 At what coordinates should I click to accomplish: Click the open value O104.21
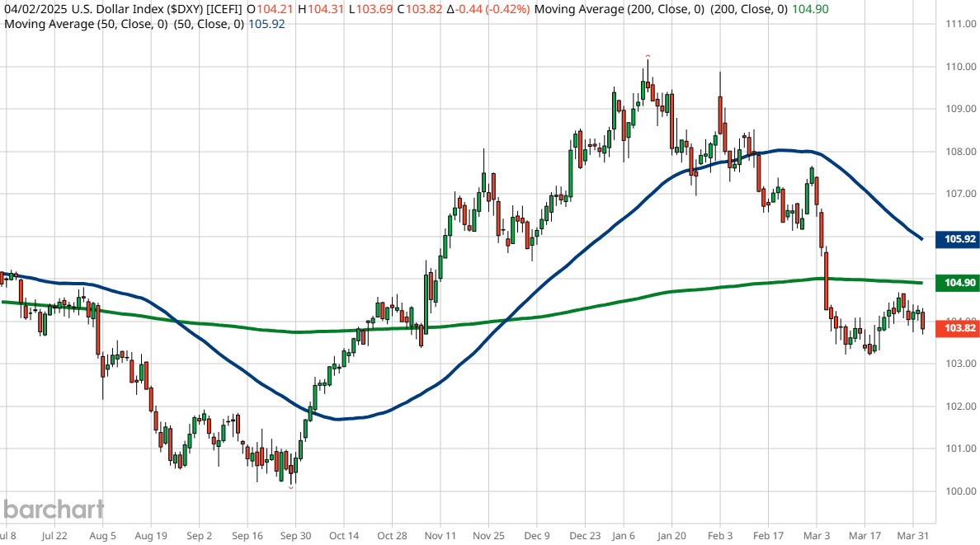[270, 9]
